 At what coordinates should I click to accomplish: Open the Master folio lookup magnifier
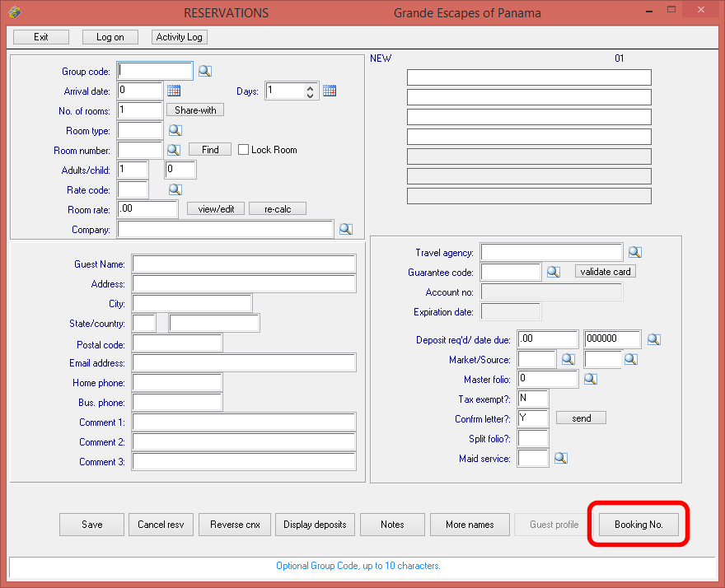coord(591,379)
